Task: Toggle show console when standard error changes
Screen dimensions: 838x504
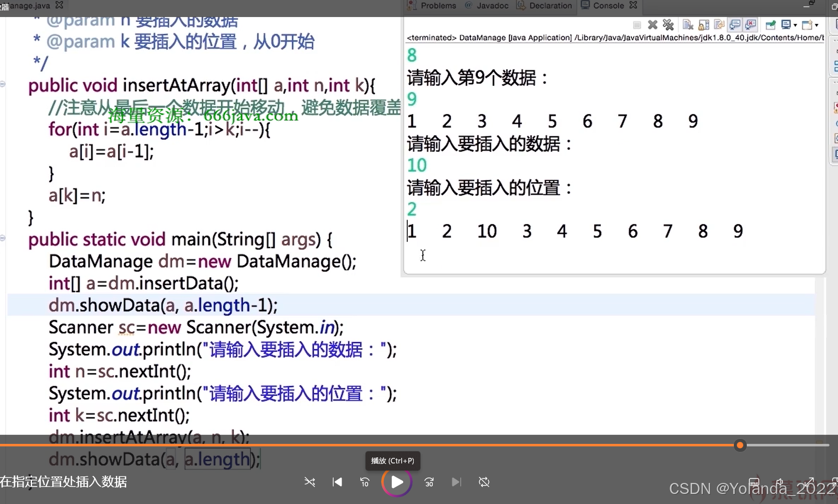Action: pos(750,25)
